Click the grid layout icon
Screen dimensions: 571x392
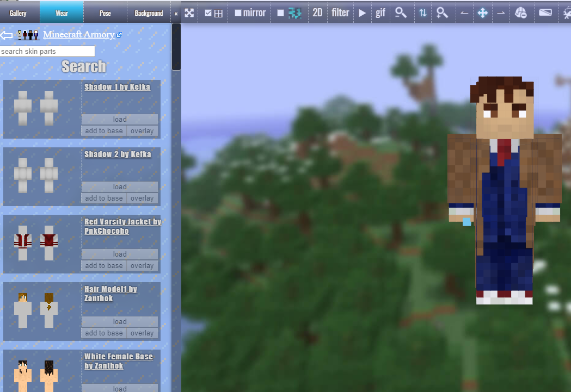coord(218,14)
